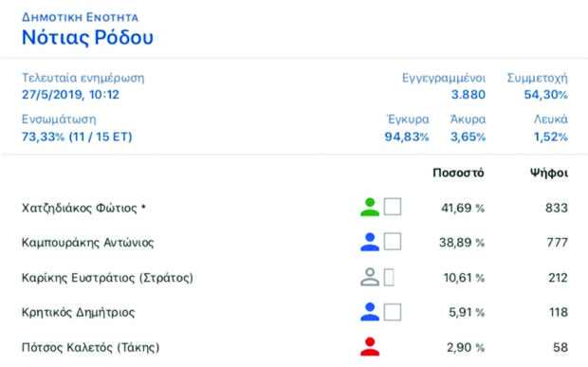The width and height of the screenshot is (588, 367).
Task: Tick the narrow checkbox next to Καρίκης Ευστράτιος
Action: [x=389, y=278]
